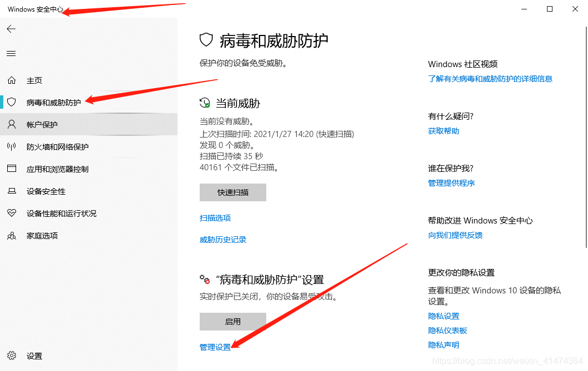This screenshot has height=371, width=588.
Task: Click the large shield icon in the page header
Action: [x=206, y=40]
